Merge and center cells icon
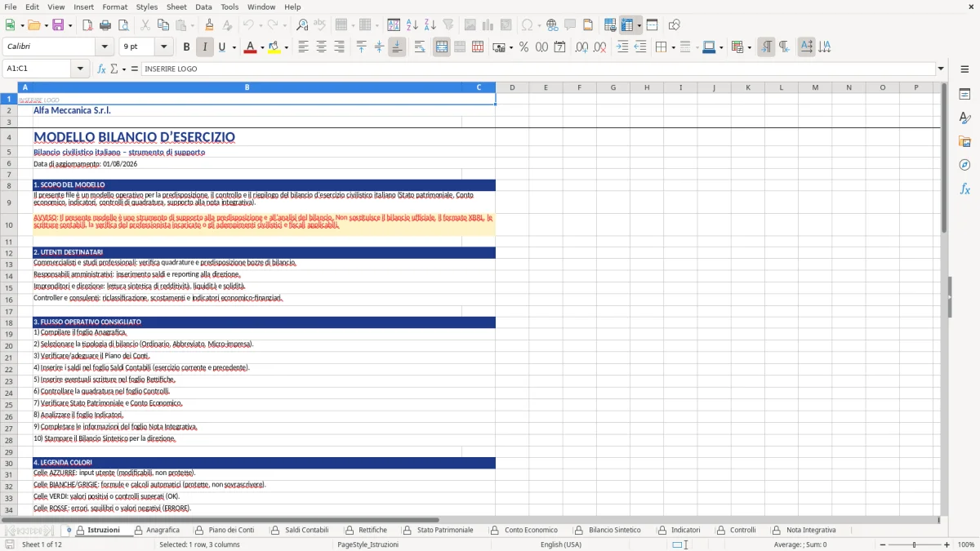 click(x=441, y=47)
